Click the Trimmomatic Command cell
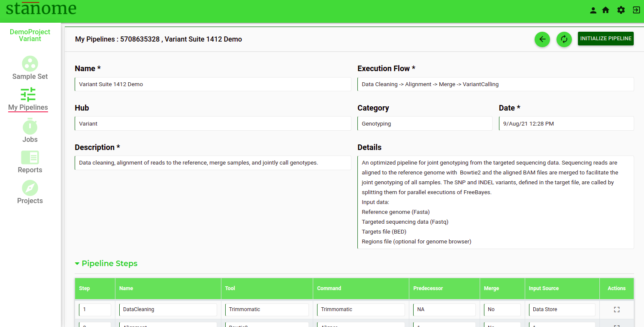Screen dimensions: 644x327 pos(361,309)
